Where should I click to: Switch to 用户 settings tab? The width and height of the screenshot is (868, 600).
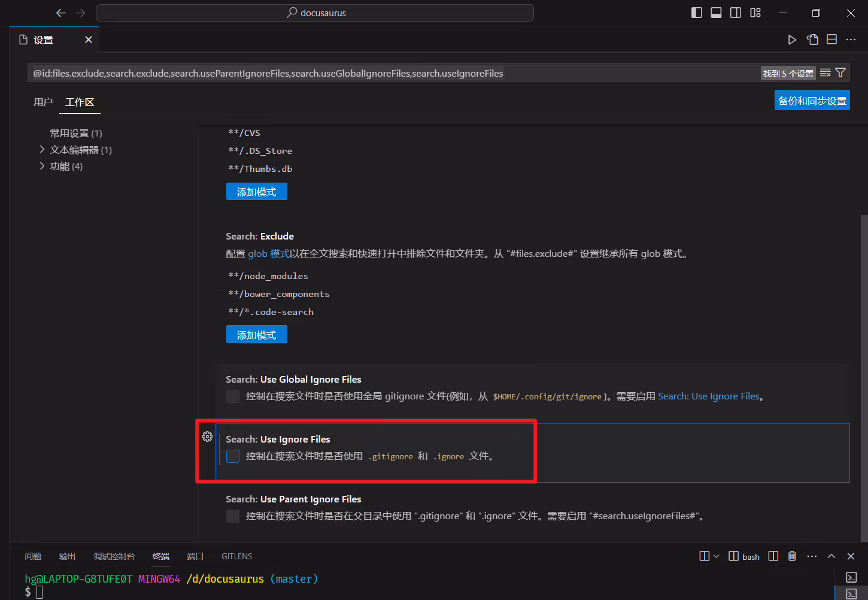click(x=43, y=102)
